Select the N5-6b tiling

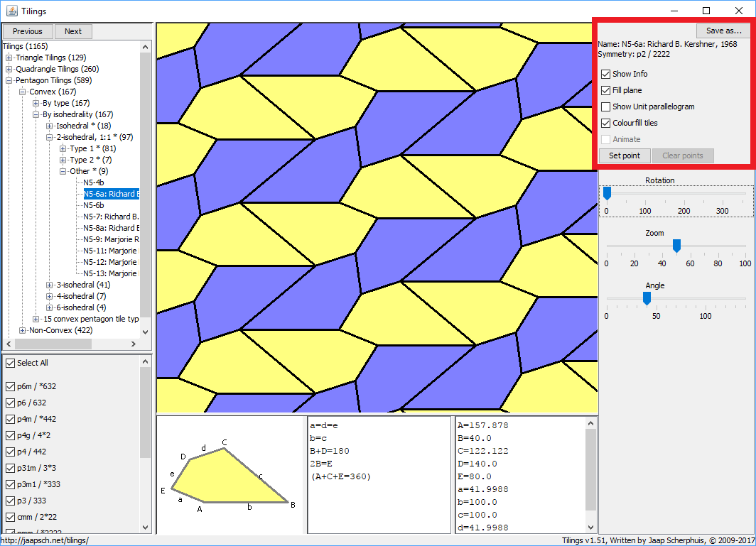pyautogui.click(x=94, y=205)
